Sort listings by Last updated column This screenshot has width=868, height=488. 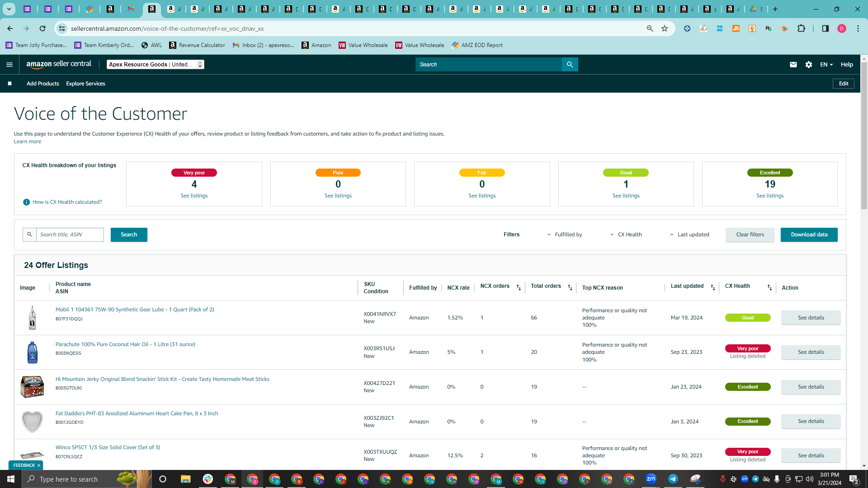(713, 287)
